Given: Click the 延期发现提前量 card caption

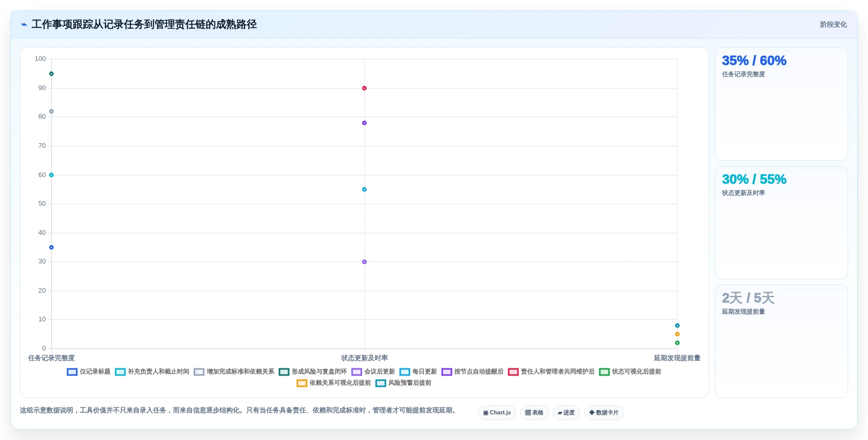Looking at the screenshot, I should pos(743,312).
